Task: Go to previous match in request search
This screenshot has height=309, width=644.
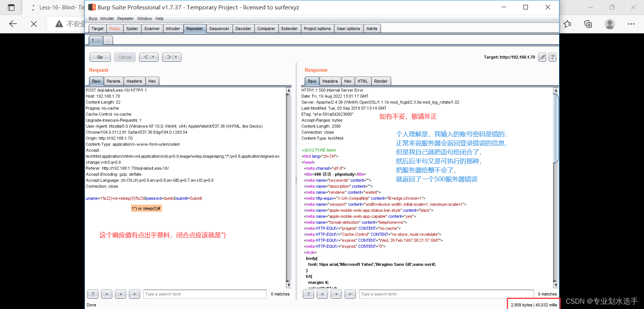Action: [x=107, y=294]
